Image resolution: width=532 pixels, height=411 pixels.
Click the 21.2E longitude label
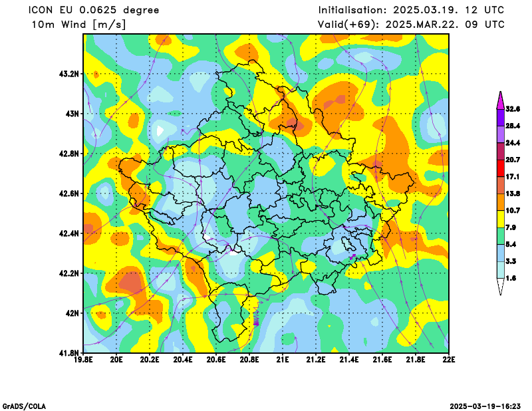[317, 359]
